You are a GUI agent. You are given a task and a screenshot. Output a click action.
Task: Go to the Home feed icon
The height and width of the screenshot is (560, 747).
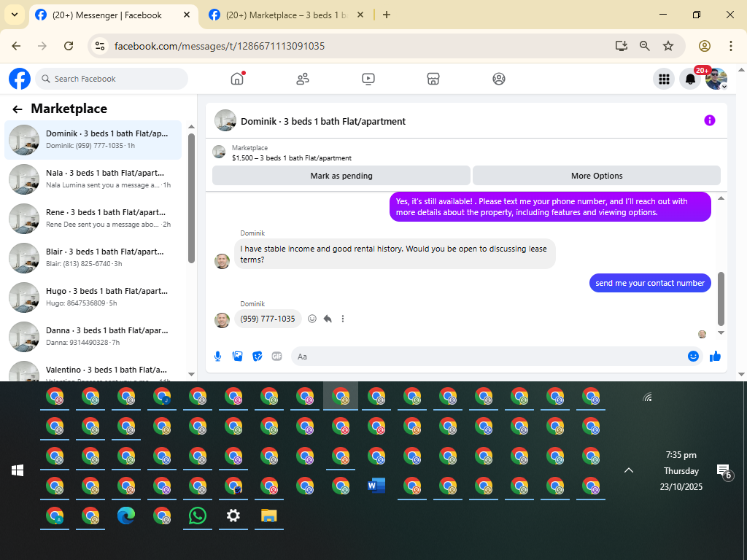237,79
